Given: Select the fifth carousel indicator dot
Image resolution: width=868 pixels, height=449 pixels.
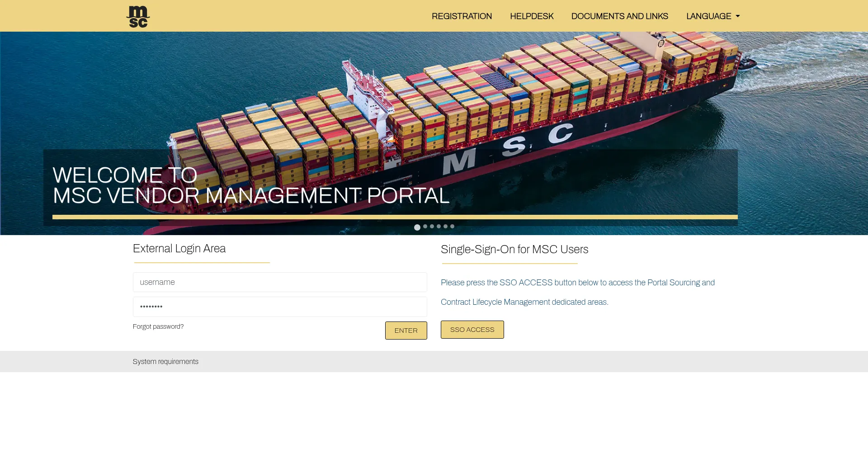Looking at the screenshot, I should click(445, 227).
